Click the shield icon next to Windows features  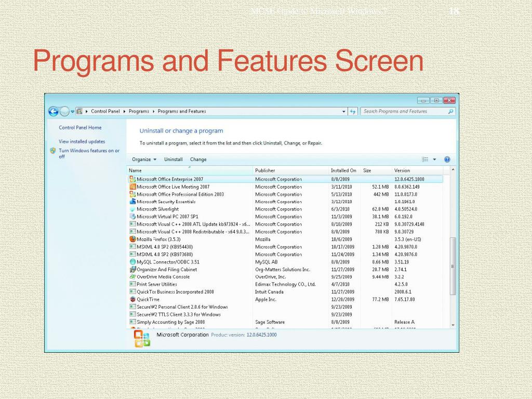pos(53,151)
